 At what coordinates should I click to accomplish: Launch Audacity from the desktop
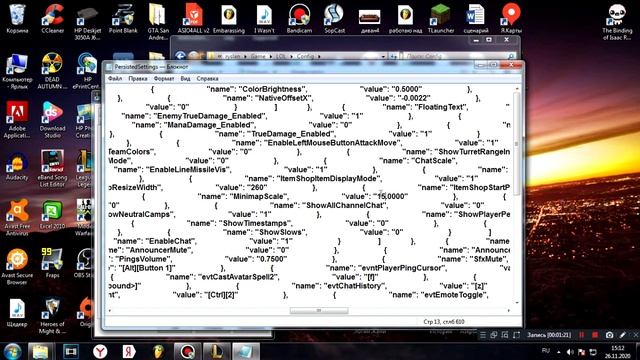click(x=17, y=167)
